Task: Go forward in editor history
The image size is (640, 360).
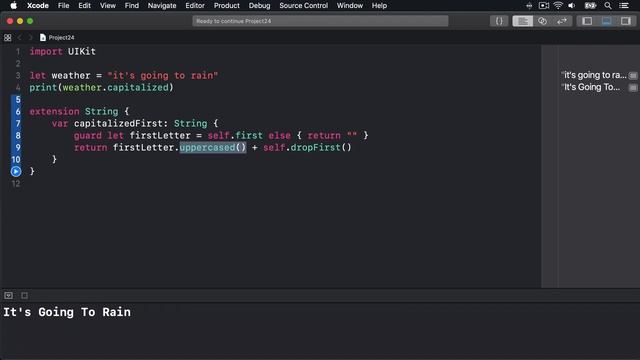Action: click(x=30, y=38)
